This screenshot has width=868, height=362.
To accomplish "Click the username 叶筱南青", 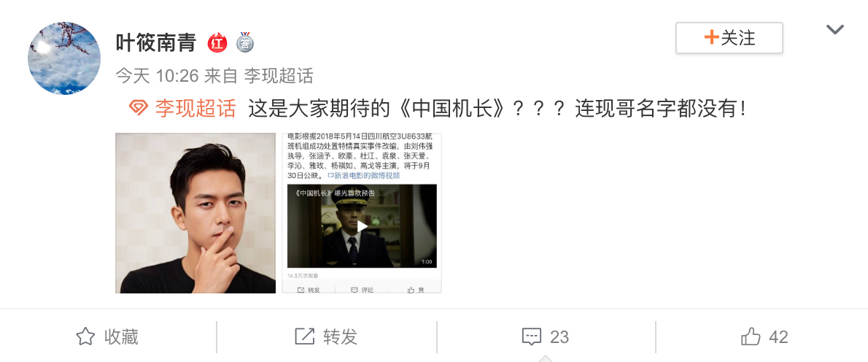I will coord(156,42).
